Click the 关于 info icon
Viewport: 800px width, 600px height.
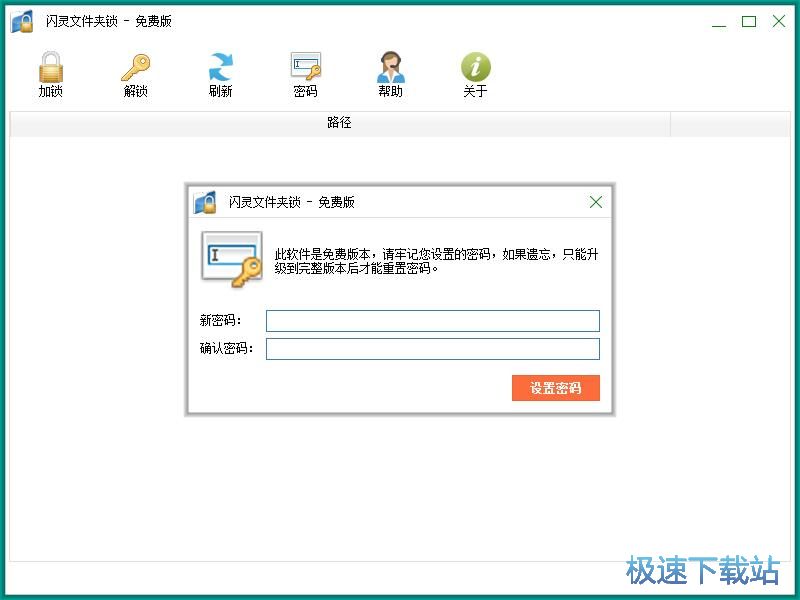pos(476,67)
